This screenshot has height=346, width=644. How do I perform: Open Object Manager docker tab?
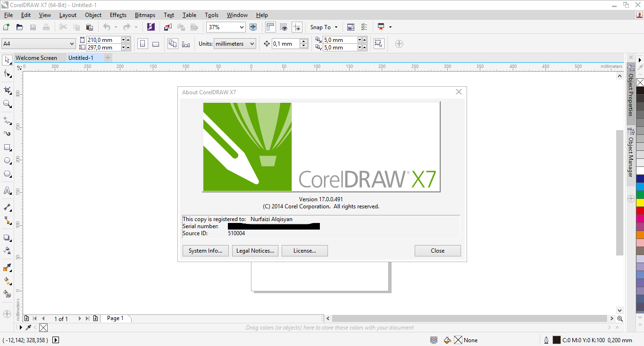click(x=630, y=155)
